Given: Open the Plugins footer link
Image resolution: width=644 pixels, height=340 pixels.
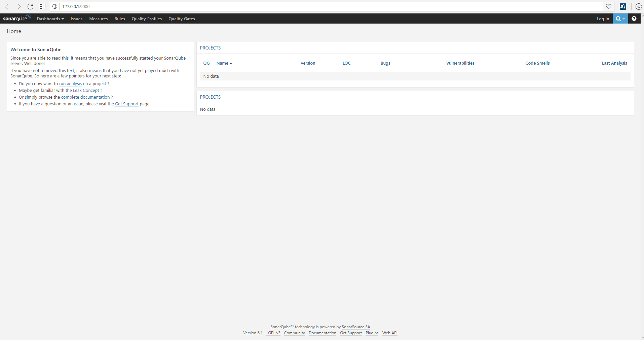Looking at the screenshot, I should click(372, 333).
